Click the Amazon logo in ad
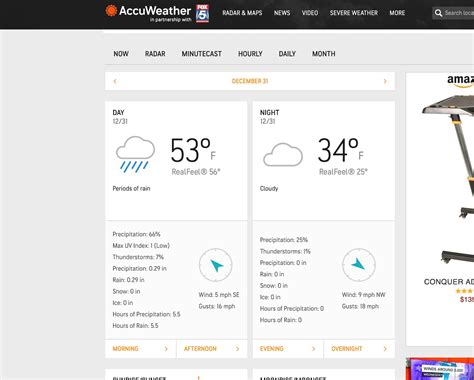The height and width of the screenshot is (380, 474). pyautogui.click(x=460, y=81)
